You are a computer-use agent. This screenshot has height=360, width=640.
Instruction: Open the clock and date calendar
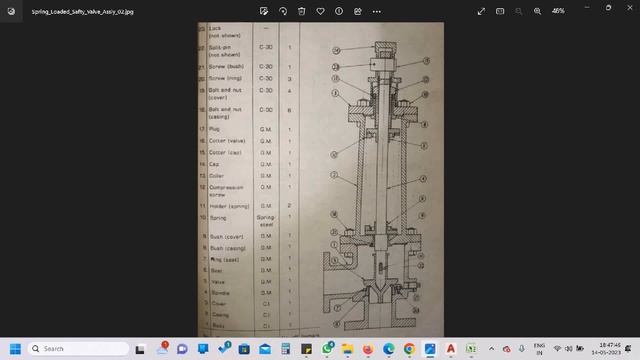pos(606,349)
